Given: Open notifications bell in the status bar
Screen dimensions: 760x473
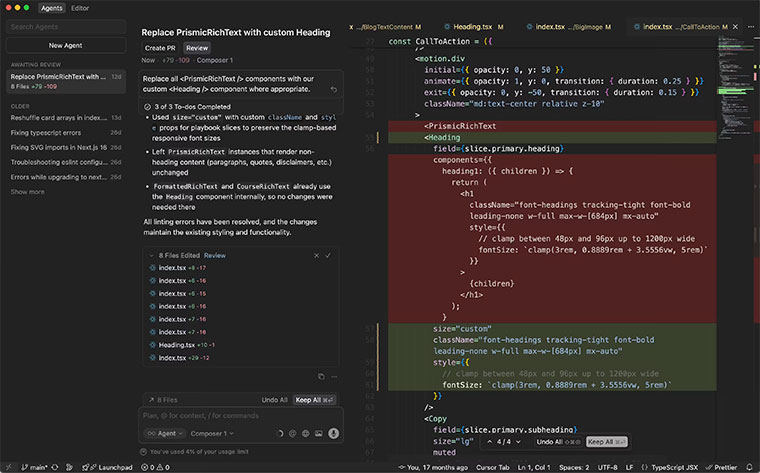Looking at the screenshot, I should pyautogui.click(x=749, y=467).
